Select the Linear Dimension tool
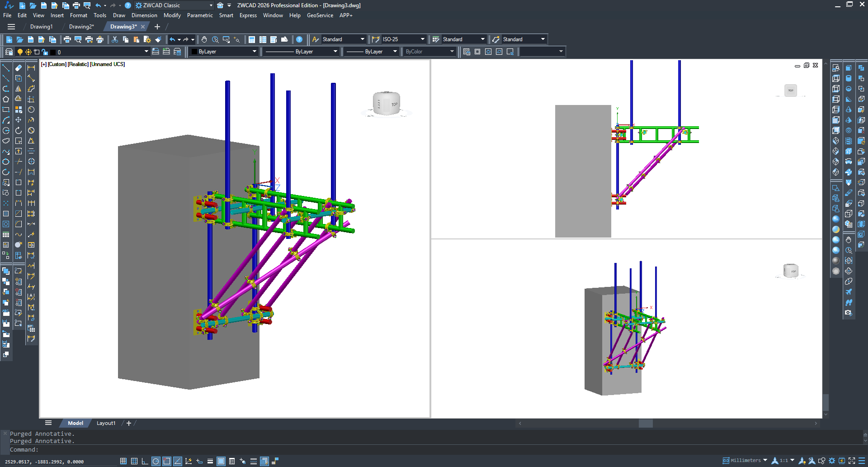868x467 pixels. [x=31, y=68]
